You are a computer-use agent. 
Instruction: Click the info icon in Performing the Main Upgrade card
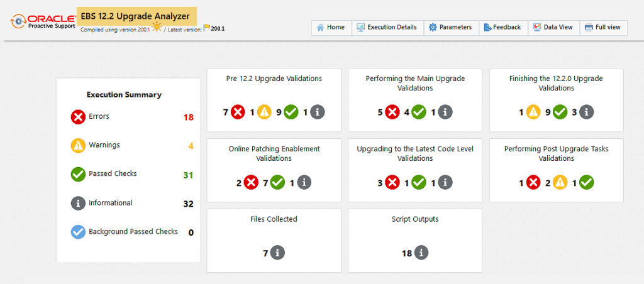point(445,112)
